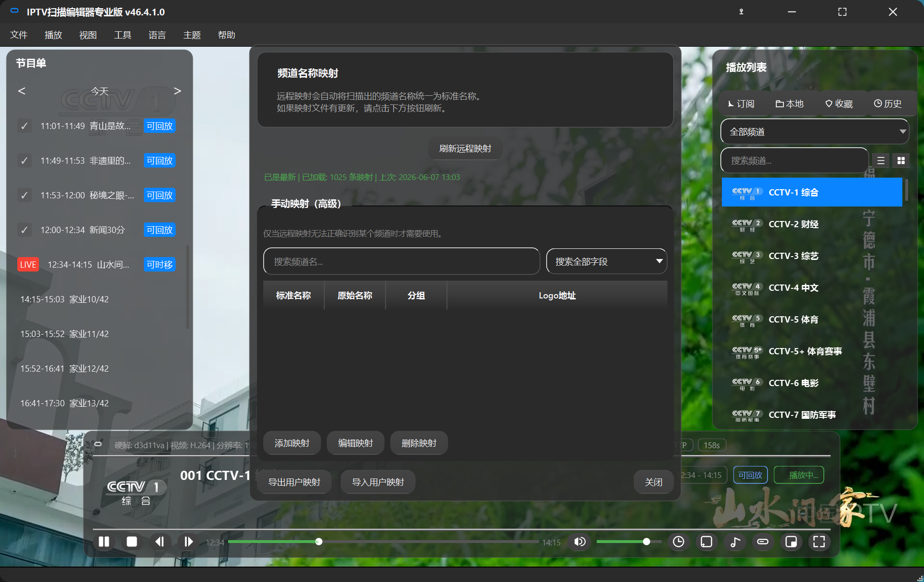Click 导出用户映射 button

pos(294,482)
